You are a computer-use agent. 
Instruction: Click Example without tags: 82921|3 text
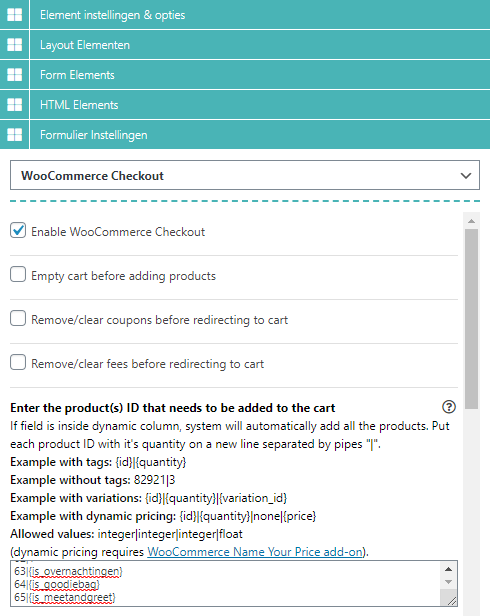click(93, 480)
